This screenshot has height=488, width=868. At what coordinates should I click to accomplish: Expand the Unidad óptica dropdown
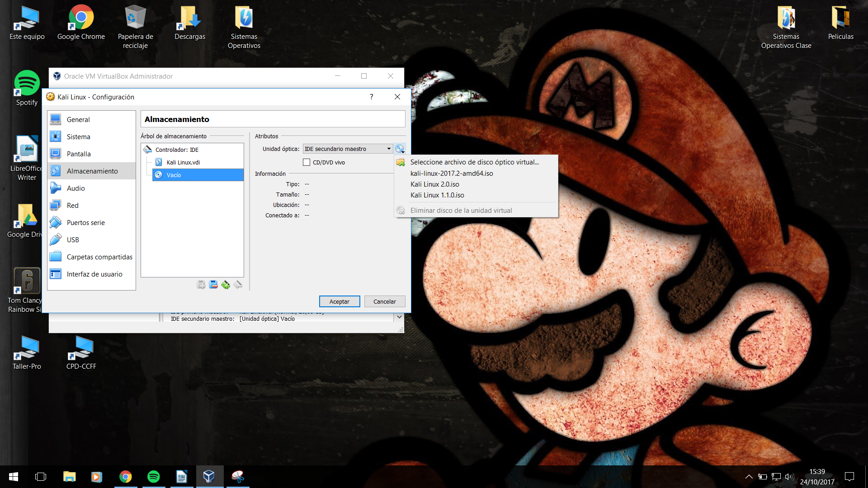388,149
